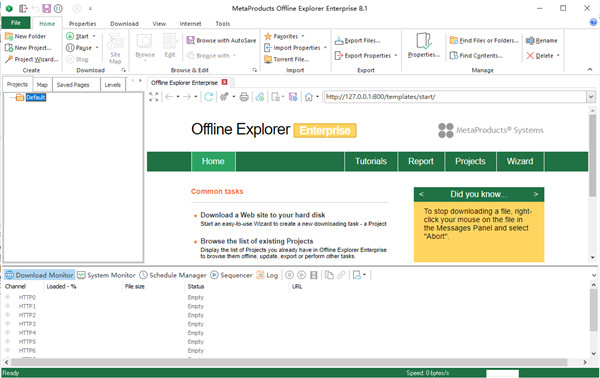Image resolution: width=600 pixels, height=378 pixels.
Task: Select the Default project folder
Action: (36, 98)
